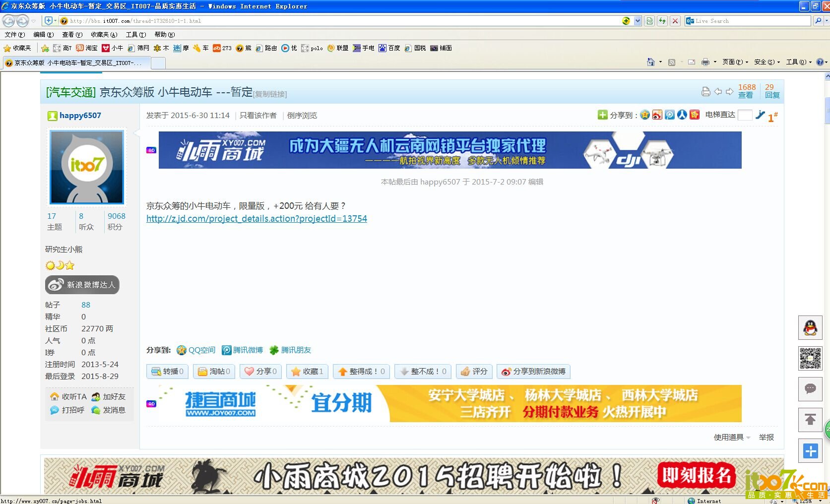
Task: Click 分享到新浪微博 button
Action: click(x=533, y=371)
